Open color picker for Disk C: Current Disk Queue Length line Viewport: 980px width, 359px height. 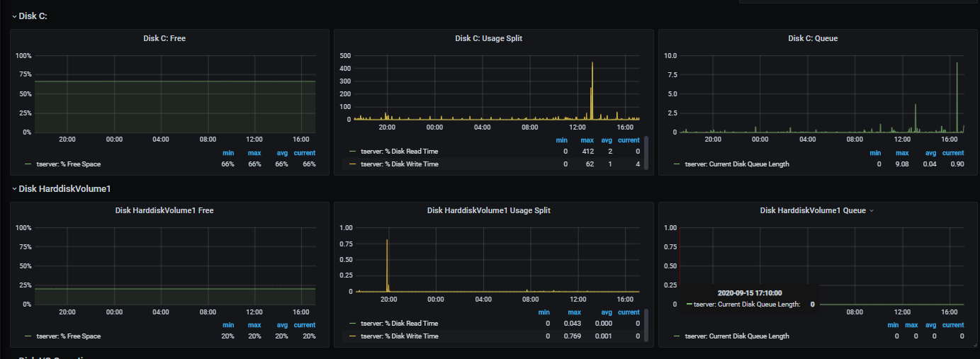pos(677,164)
